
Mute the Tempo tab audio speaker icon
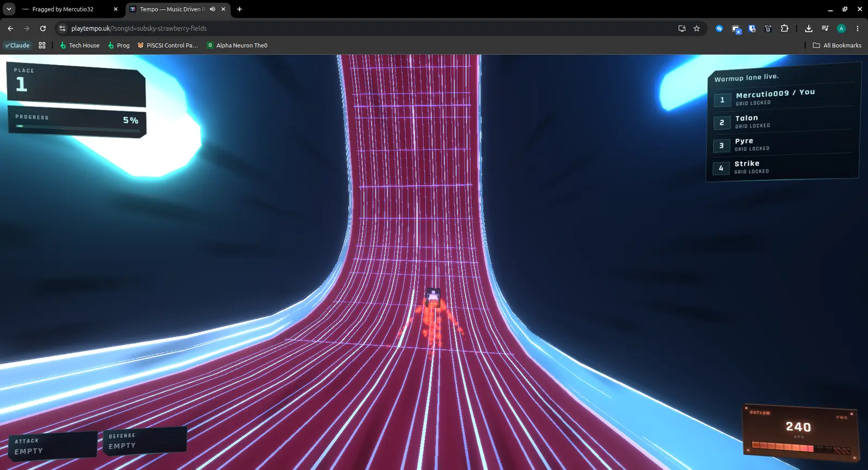[x=213, y=9]
